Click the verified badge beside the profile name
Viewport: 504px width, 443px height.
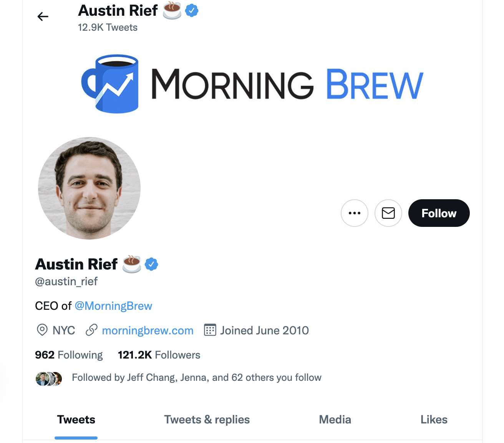(151, 264)
